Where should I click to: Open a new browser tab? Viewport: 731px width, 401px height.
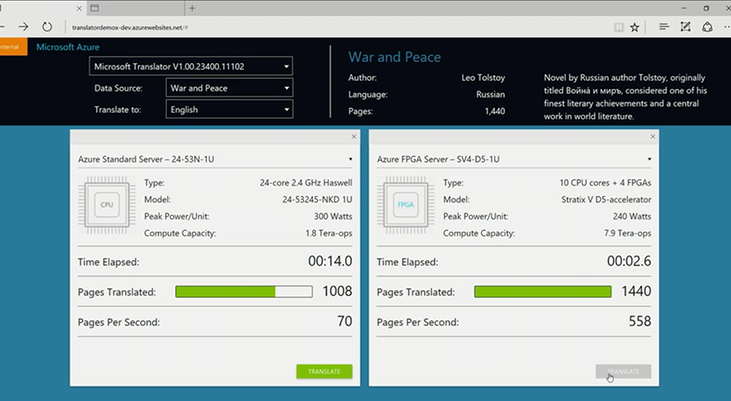193,7
